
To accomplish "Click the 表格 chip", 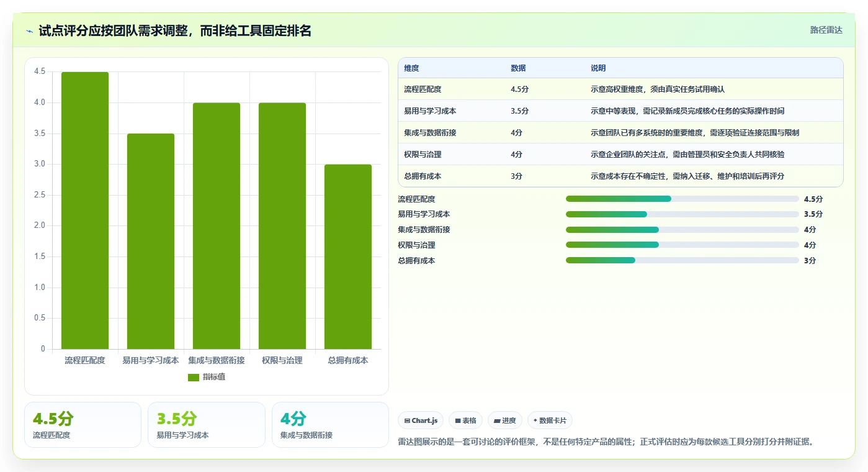I will [465, 420].
